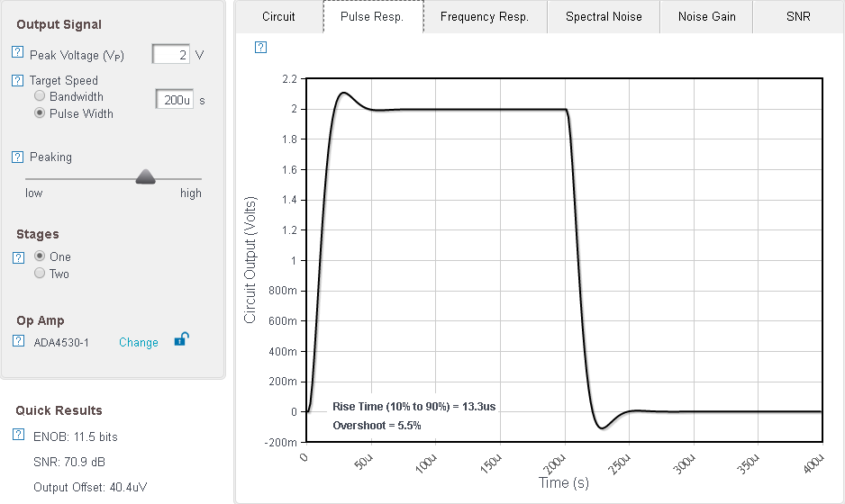Click help icon beside Target Speed
The image size is (845, 504).
click(17, 80)
